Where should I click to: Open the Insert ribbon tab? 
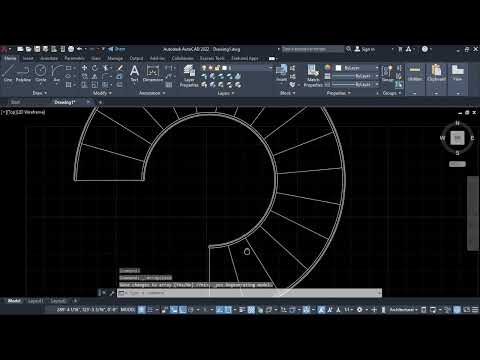click(x=28, y=58)
